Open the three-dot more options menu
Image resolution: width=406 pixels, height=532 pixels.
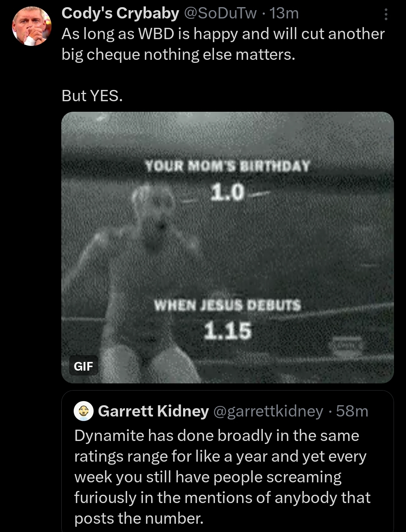point(386,14)
